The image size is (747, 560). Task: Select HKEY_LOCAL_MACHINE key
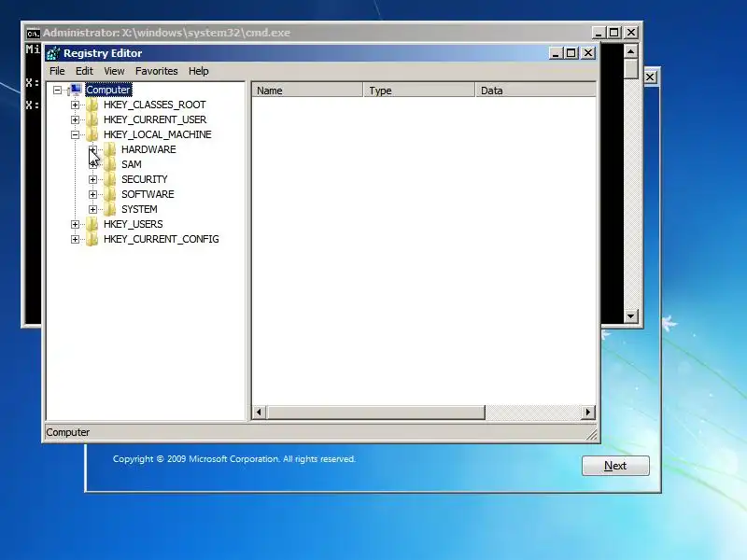point(157,134)
